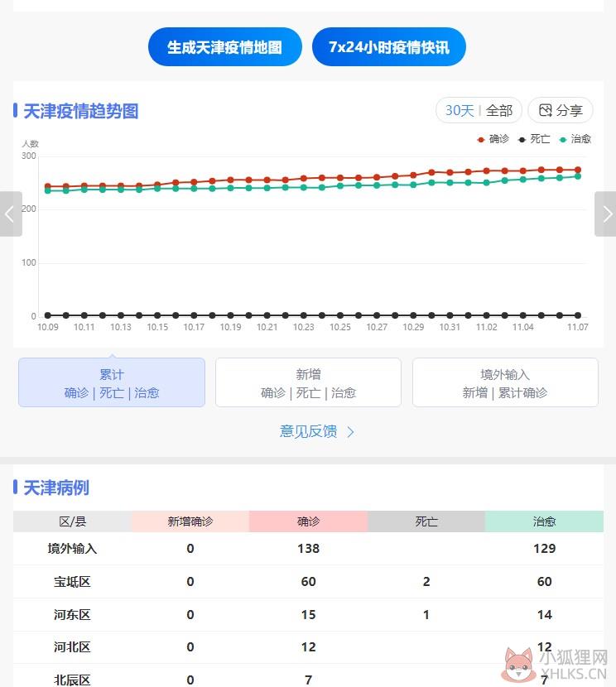Select the 30天 range option
Viewport: 616px width, 687px height.
[460, 110]
